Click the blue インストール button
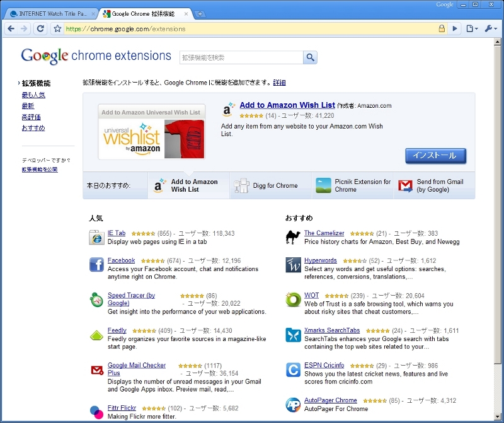 [x=435, y=156]
